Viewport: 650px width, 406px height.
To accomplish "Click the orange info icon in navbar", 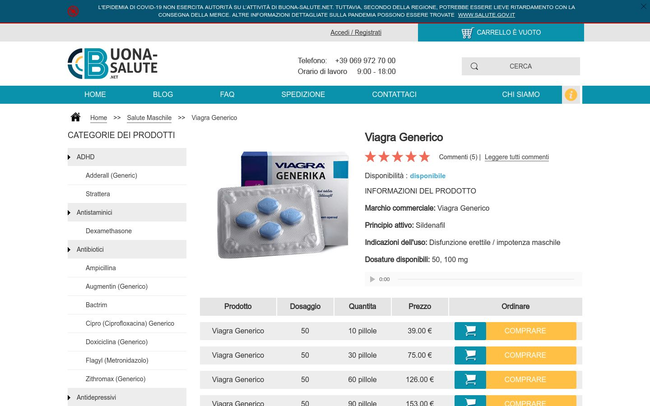I will (x=571, y=95).
